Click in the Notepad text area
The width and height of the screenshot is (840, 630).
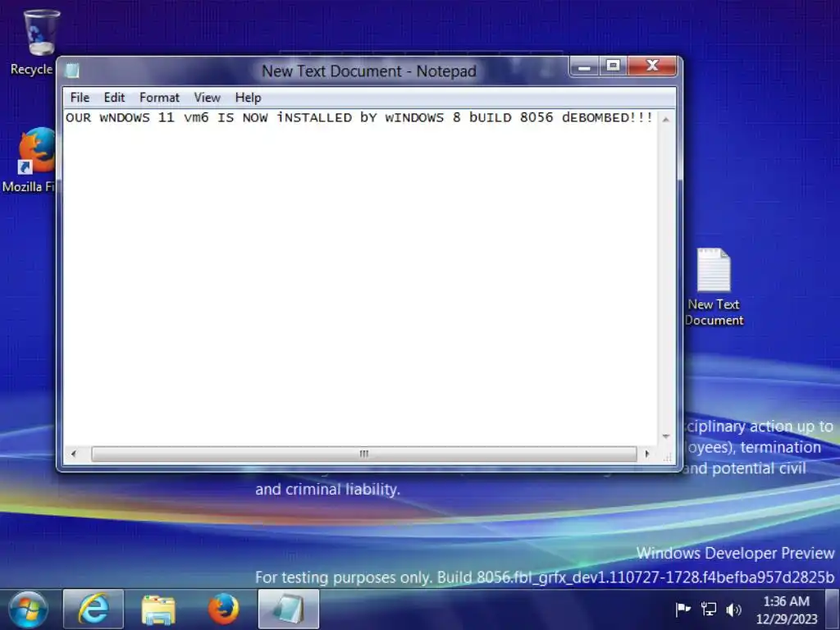360,279
